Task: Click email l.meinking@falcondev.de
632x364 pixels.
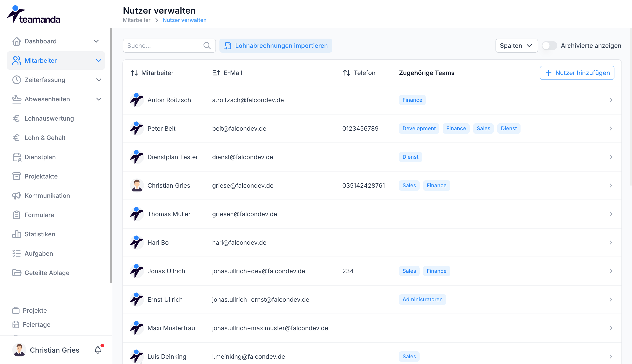Action: point(248,357)
